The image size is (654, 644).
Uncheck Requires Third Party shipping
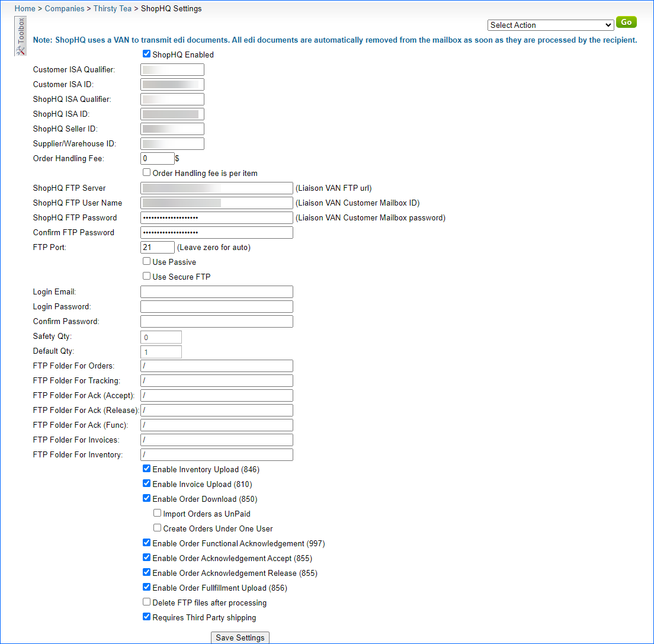tap(147, 617)
